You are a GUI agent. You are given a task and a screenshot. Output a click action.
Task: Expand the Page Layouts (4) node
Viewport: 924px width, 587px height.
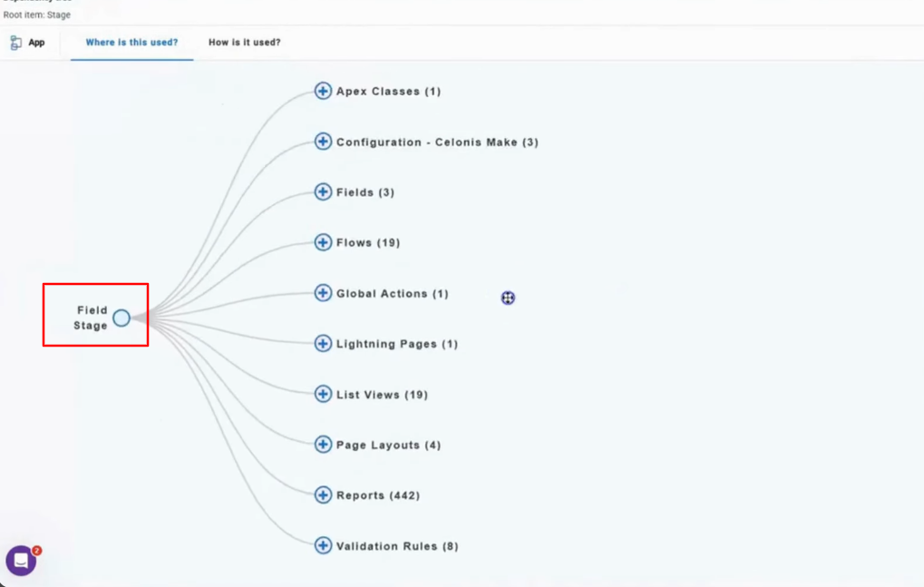coord(323,445)
